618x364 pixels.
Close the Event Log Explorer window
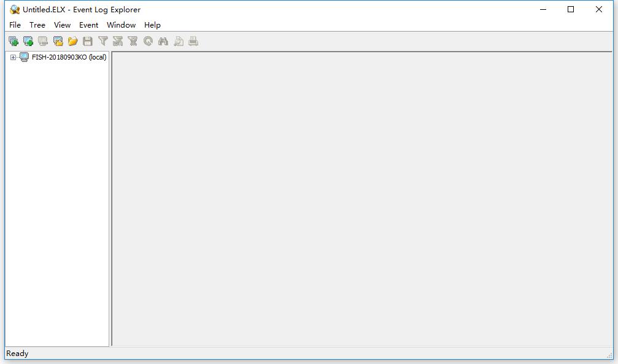pyautogui.click(x=599, y=9)
